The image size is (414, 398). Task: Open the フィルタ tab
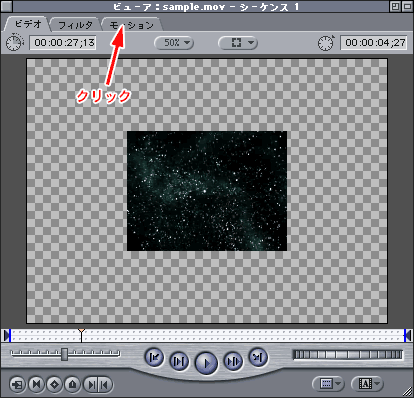point(75,25)
